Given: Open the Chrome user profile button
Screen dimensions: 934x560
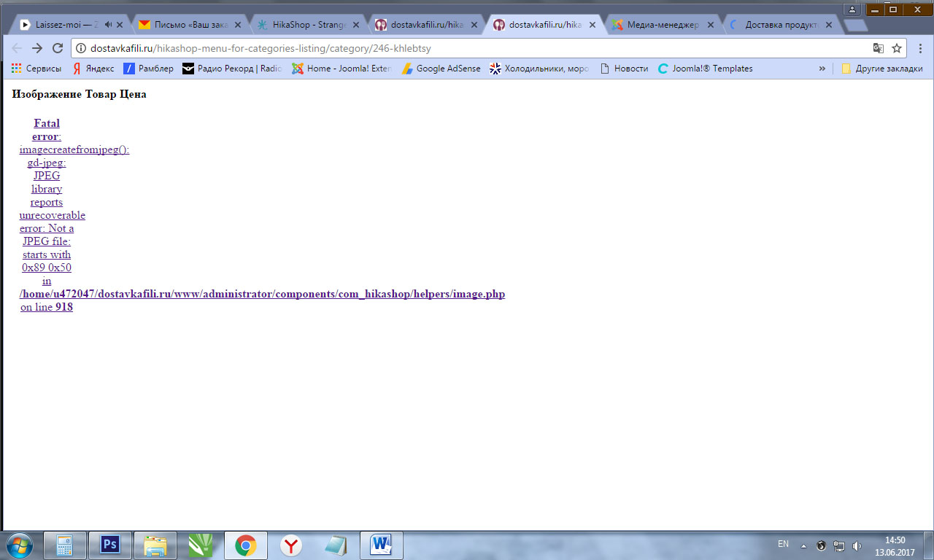Looking at the screenshot, I should point(852,9).
